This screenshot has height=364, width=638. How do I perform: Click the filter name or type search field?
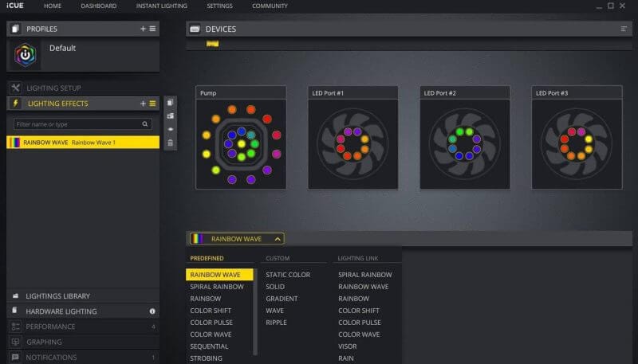(77, 124)
